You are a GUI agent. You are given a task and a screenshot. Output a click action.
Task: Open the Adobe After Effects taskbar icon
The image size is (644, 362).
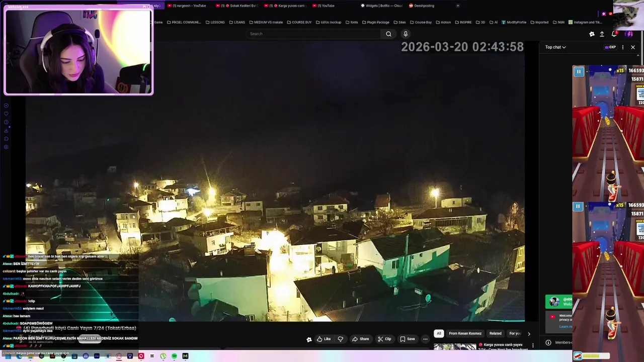point(97,356)
